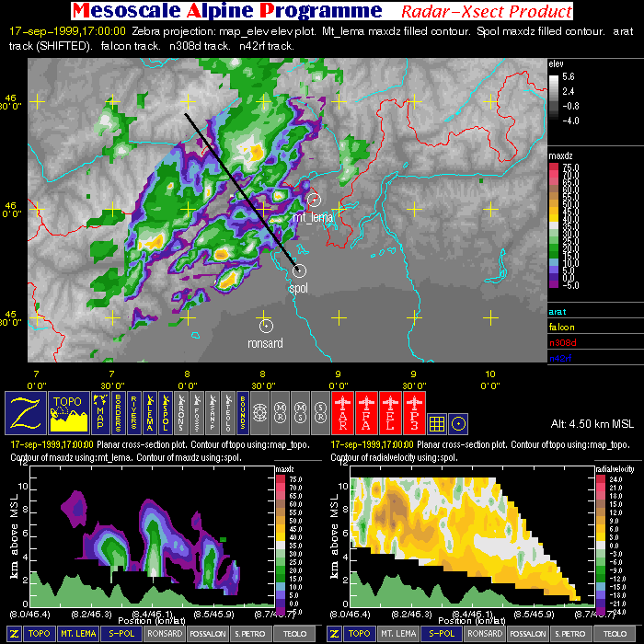644x644 pixels.
Task: Select S.PETRO under right cross-section
Action: (570, 634)
